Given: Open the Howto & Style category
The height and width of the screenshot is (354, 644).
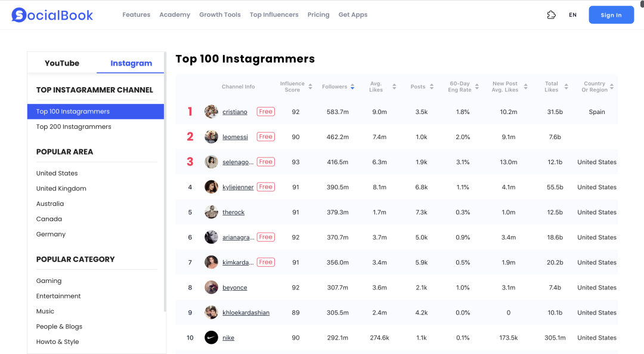Looking at the screenshot, I should point(57,341).
